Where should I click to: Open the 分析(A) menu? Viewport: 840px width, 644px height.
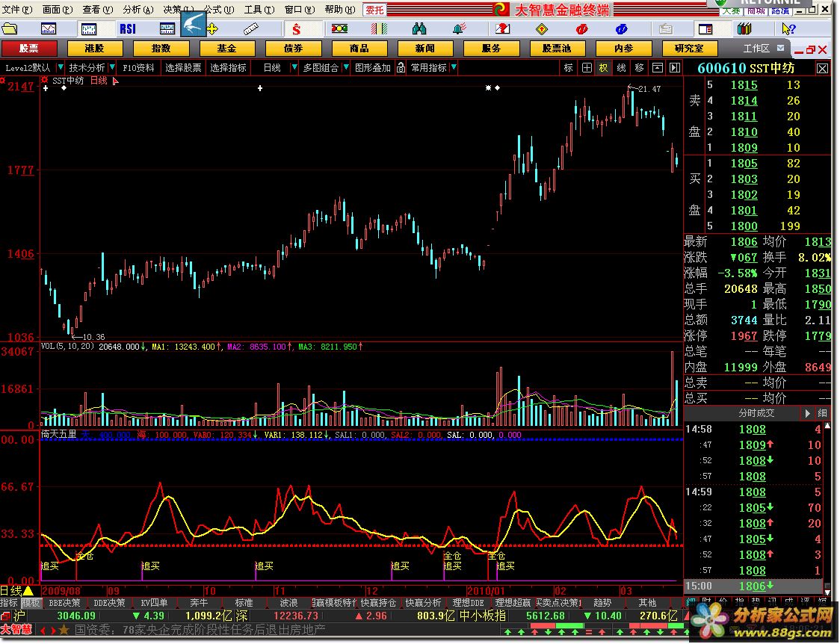138,9
